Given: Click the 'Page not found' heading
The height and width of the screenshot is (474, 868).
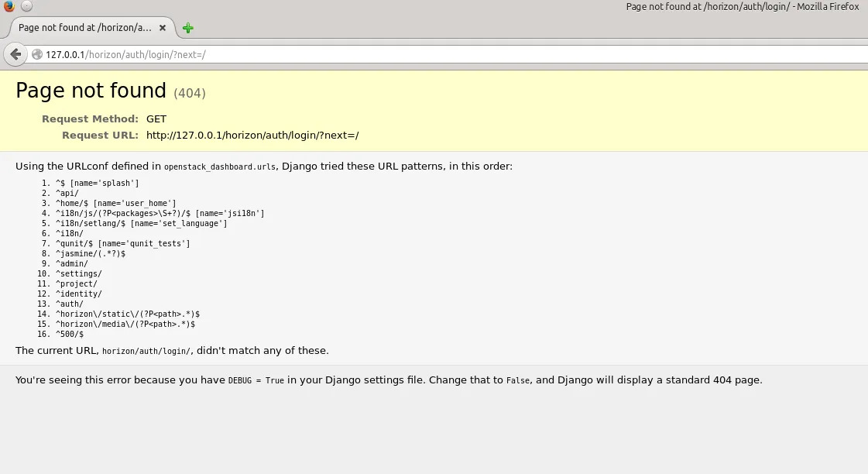Looking at the screenshot, I should click(91, 91).
